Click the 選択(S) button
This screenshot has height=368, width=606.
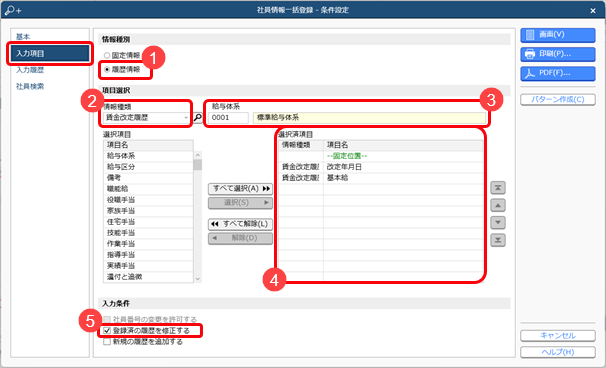[x=240, y=203]
